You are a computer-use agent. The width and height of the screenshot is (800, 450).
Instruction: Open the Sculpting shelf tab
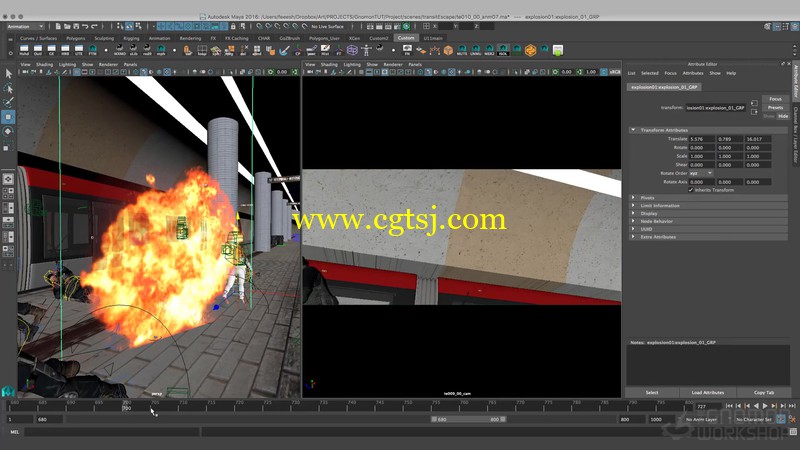tap(104, 38)
